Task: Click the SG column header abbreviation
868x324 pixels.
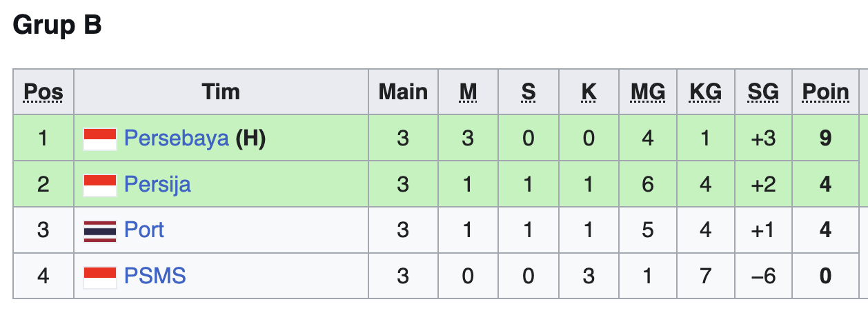Action: pos(763,92)
